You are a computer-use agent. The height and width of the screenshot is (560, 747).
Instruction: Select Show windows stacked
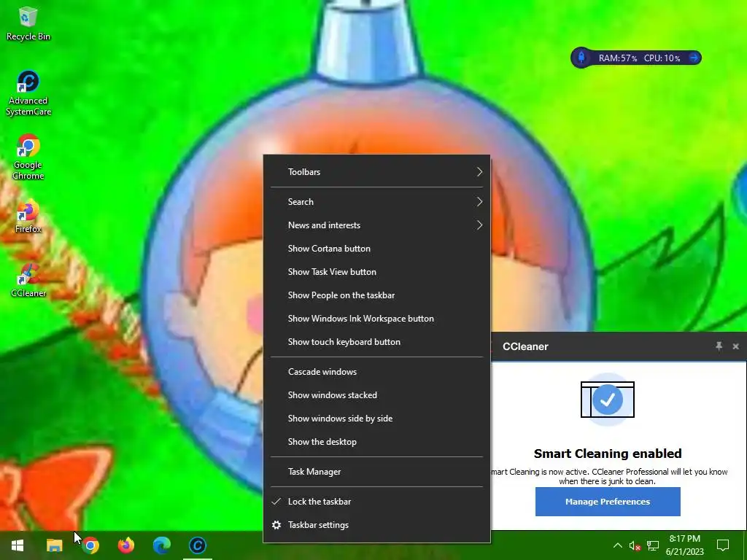click(376, 395)
